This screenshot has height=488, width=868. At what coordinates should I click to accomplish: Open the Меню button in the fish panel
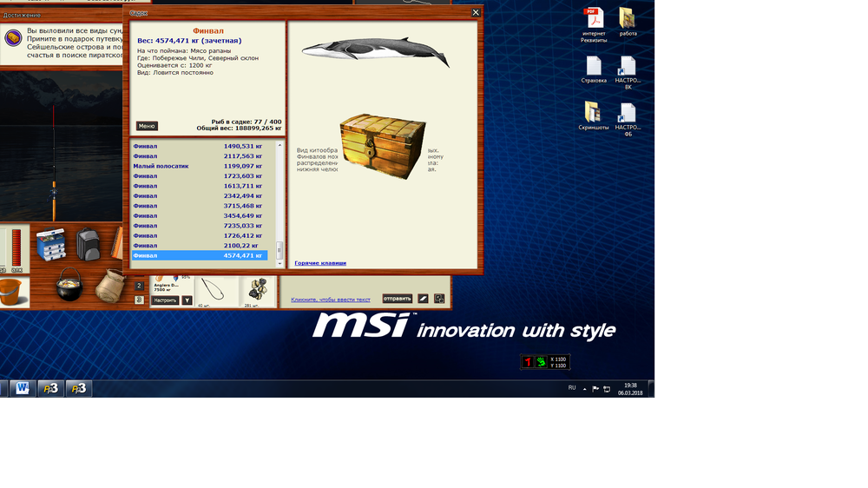click(147, 126)
